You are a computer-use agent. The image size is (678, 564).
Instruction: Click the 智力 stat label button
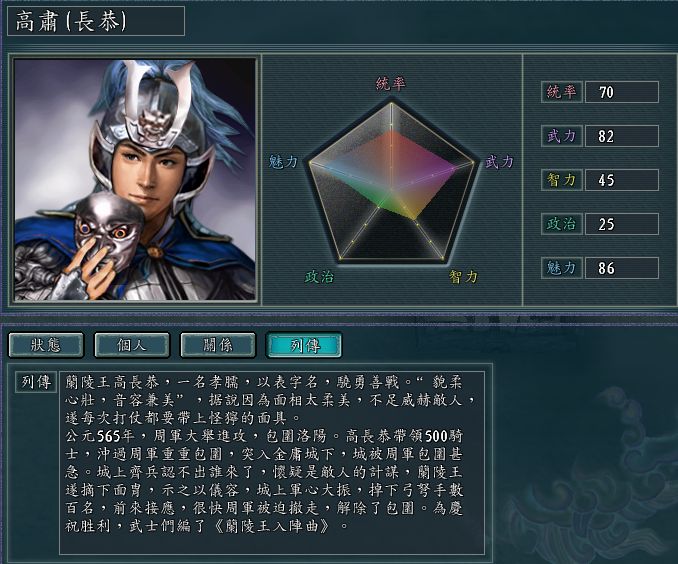(562, 180)
